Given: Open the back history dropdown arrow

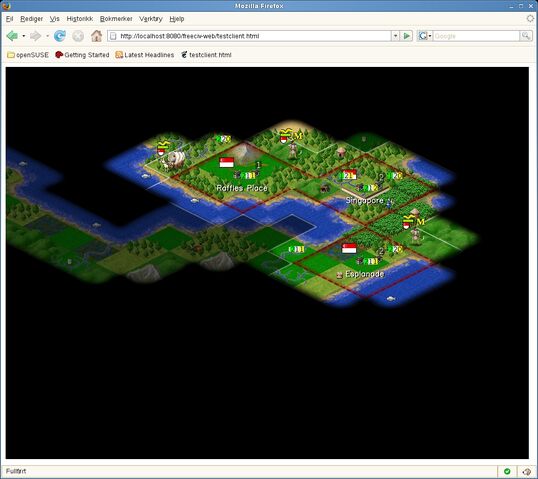Looking at the screenshot, I should pyautogui.click(x=23, y=36).
